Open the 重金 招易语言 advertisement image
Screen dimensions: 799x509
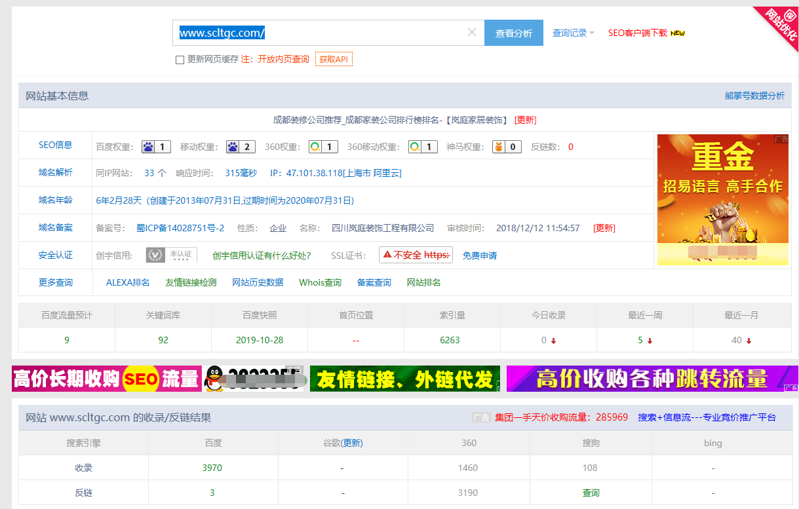[723, 200]
